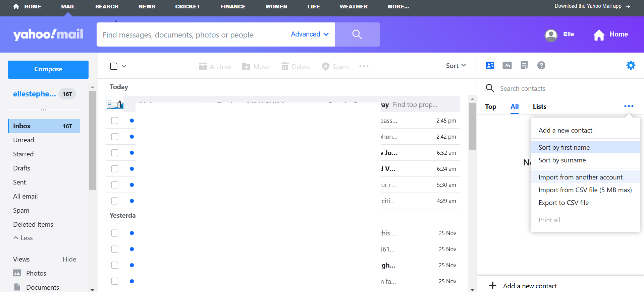Tick checkbox of the 5:30 am email
644x292 pixels.
point(115,185)
